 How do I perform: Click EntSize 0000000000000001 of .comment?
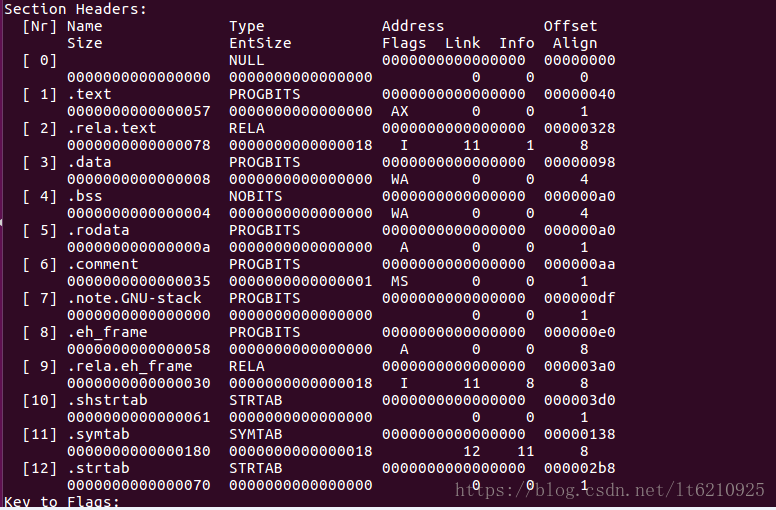pos(301,281)
